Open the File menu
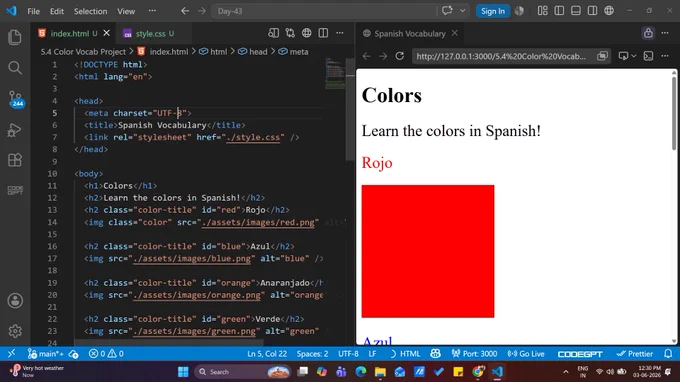 pos(33,11)
